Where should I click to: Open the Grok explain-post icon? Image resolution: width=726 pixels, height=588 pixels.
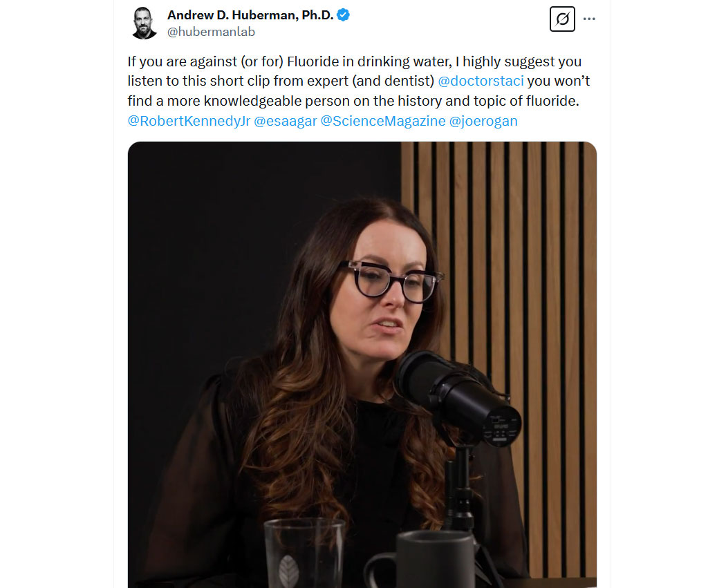point(562,19)
